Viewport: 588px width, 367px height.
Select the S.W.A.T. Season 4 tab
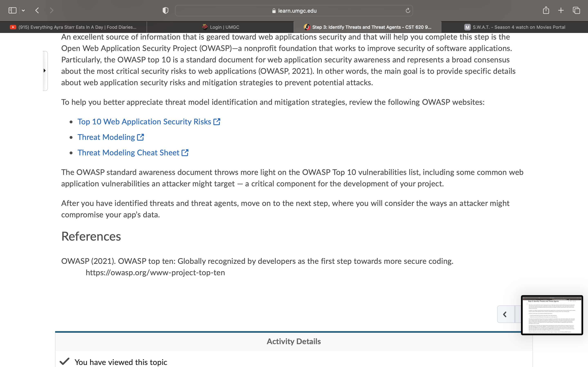514,27
